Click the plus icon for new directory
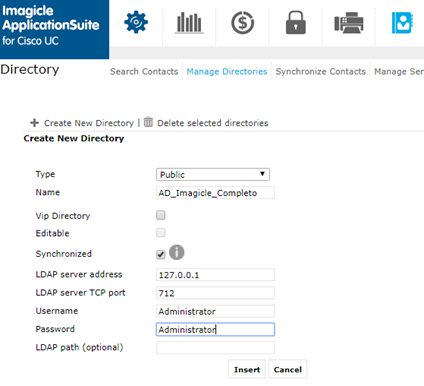 [x=34, y=123]
